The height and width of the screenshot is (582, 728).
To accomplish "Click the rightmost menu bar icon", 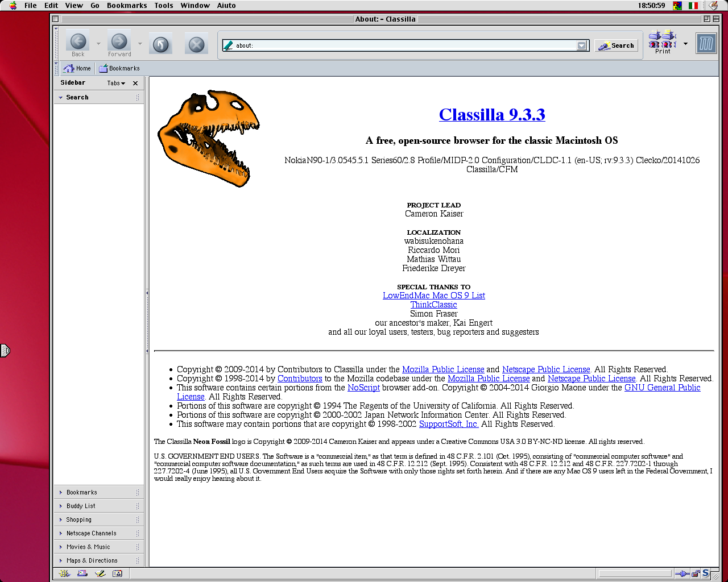I will (713, 5).
